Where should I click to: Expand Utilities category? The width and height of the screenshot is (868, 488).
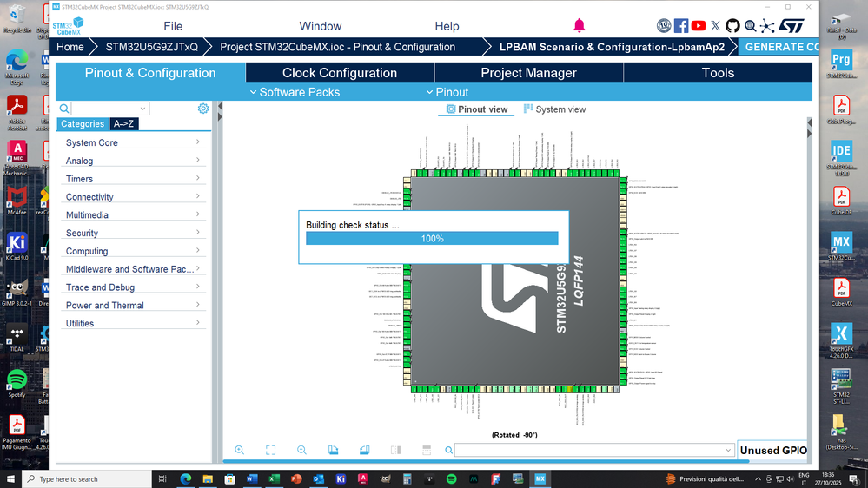pyautogui.click(x=133, y=323)
